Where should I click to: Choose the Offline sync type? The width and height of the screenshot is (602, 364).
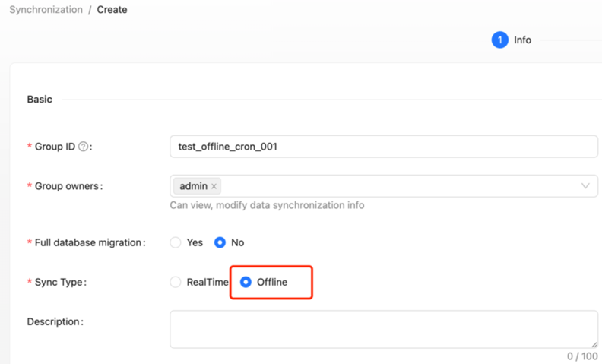(x=246, y=282)
